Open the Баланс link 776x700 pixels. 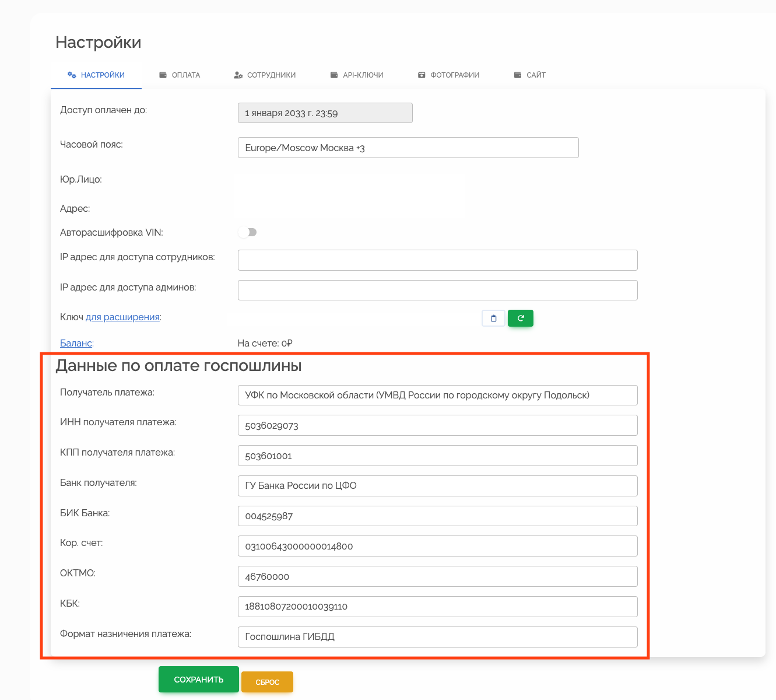pos(76,343)
